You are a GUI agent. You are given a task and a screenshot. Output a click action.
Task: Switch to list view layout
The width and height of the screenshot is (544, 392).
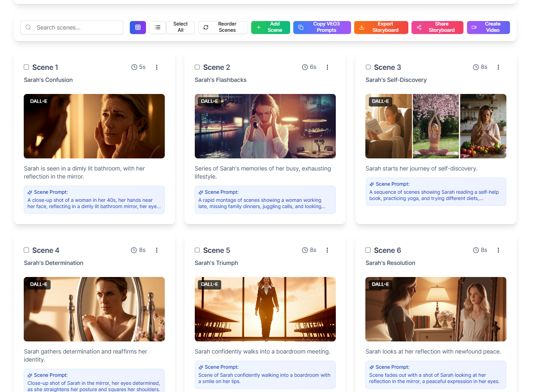click(x=157, y=27)
